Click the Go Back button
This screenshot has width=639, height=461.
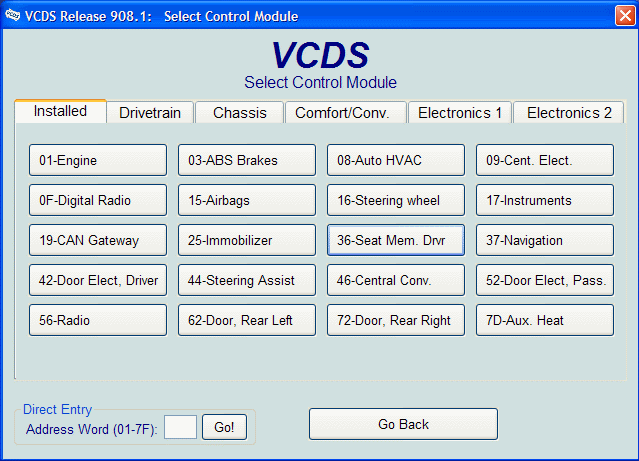[403, 424]
